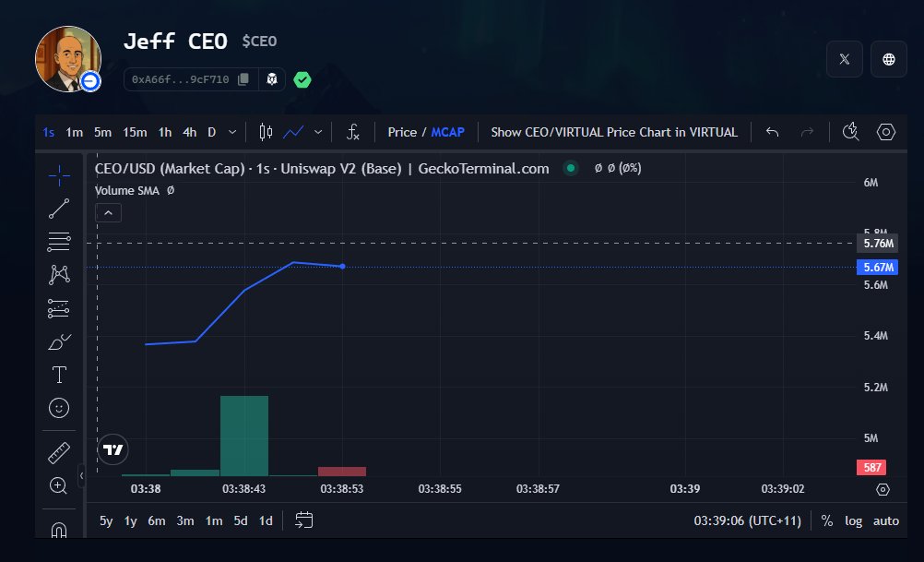Open the Fibonacci retracement tool
Image resolution: width=924 pixels, height=562 pixels.
pyautogui.click(x=59, y=242)
